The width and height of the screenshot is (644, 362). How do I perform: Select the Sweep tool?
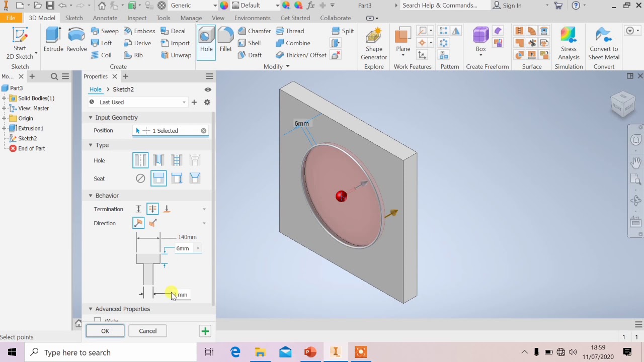[105, 31]
